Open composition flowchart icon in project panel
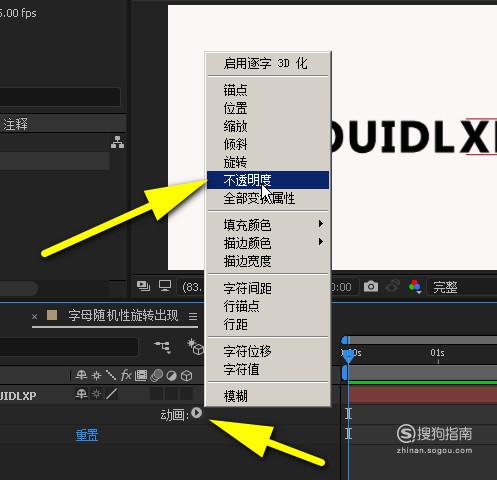The width and height of the screenshot is (497, 480). tap(117, 142)
